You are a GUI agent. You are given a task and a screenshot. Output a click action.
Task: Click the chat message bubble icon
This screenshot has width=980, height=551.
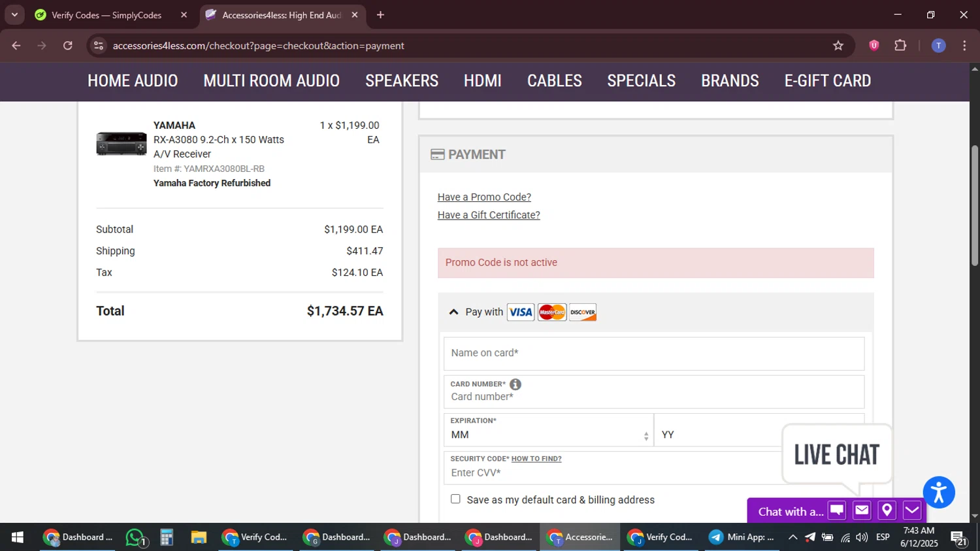pyautogui.click(x=837, y=510)
